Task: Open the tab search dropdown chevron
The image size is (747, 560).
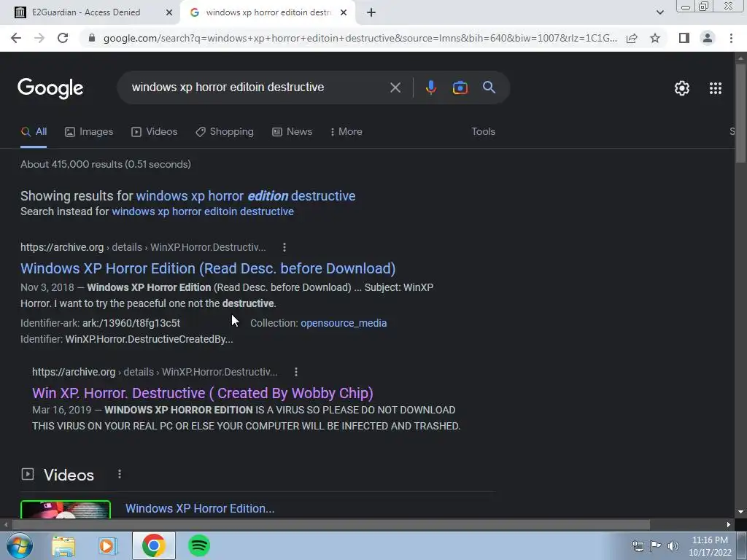Action: (659, 13)
